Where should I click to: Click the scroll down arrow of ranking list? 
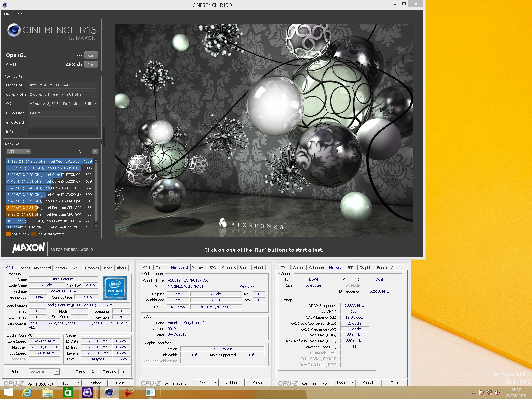pyautogui.click(x=96, y=226)
